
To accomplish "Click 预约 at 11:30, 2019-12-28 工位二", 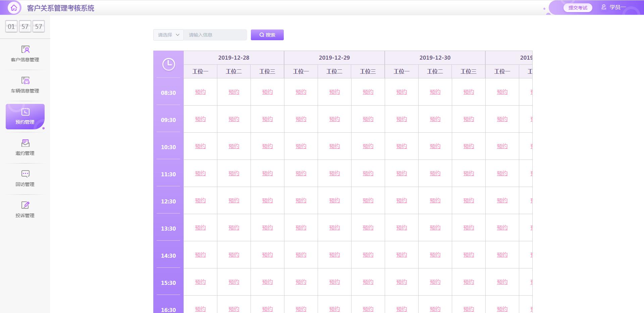I will tap(234, 173).
